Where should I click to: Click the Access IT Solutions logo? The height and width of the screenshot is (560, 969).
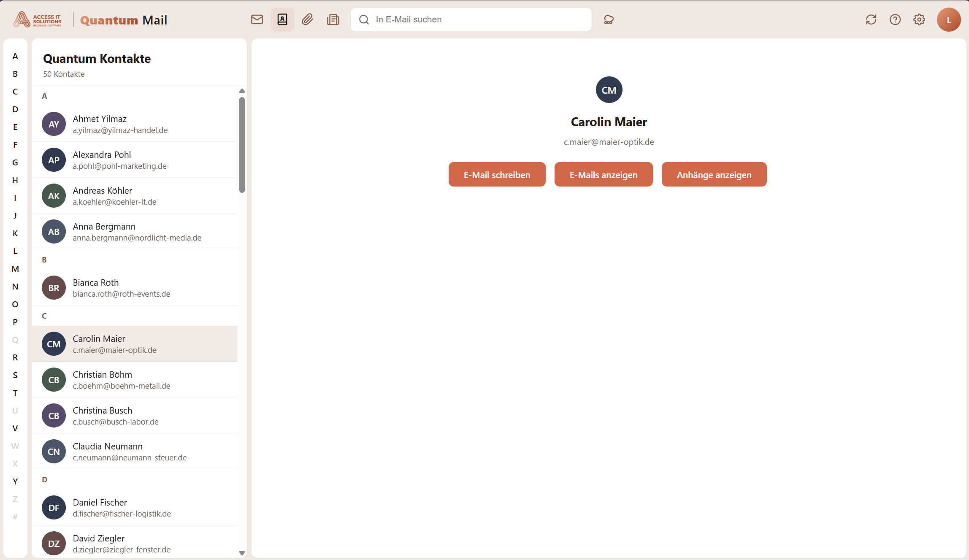coord(38,19)
